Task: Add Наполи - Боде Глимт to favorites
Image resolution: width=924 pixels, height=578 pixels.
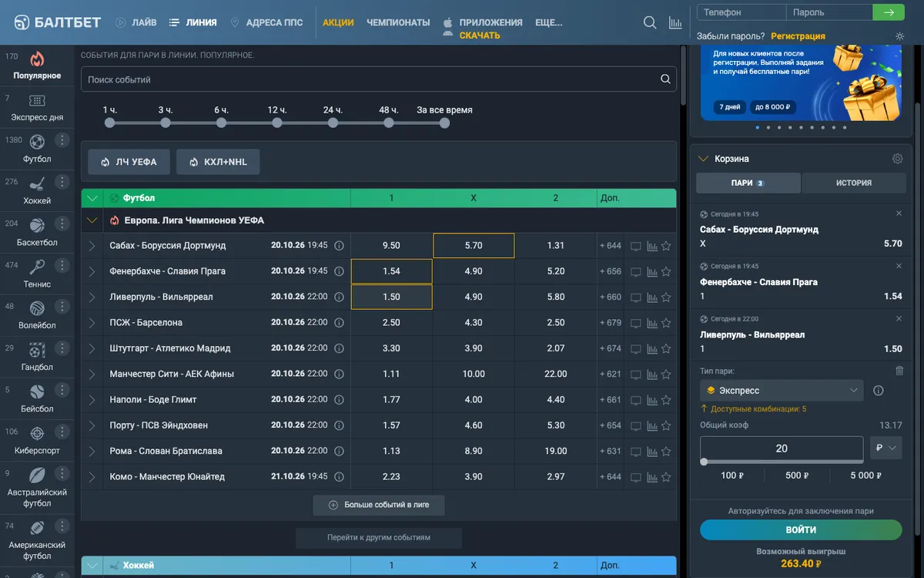Action: (x=666, y=400)
